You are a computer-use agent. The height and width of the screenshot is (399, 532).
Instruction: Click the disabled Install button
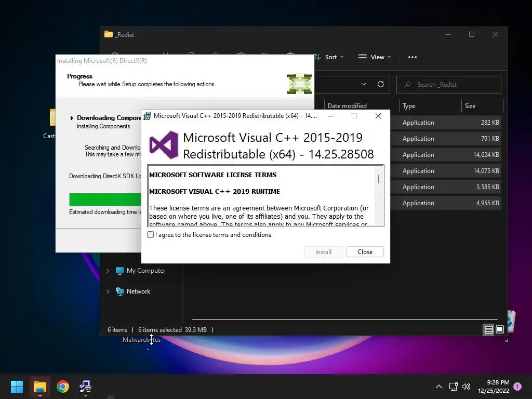pos(323,252)
